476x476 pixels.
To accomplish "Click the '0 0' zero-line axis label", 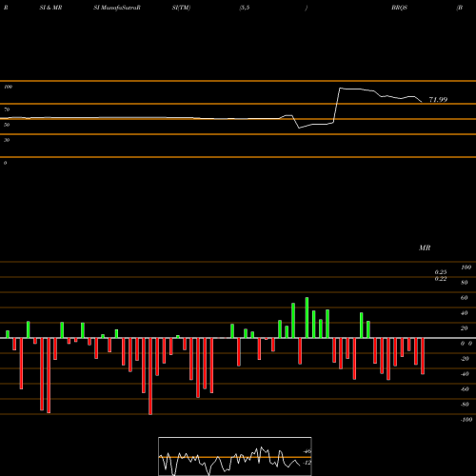I will tap(466, 344).
